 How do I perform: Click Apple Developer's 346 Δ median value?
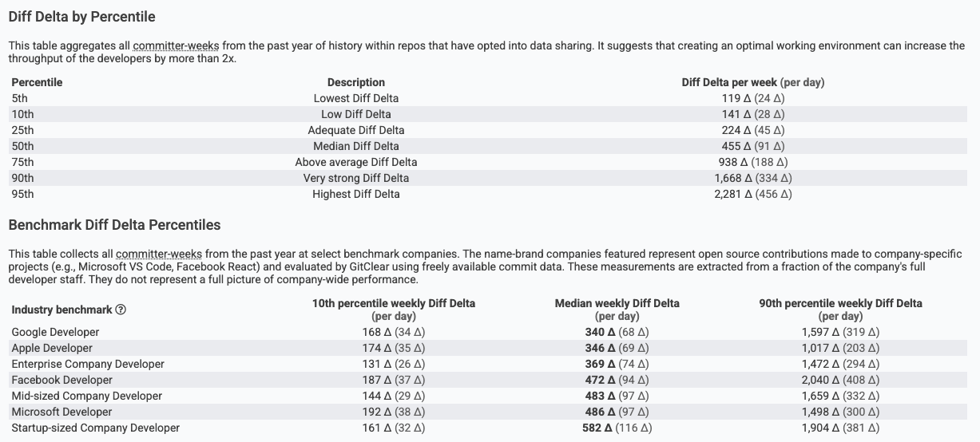pyautogui.click(x=600, y=348)
